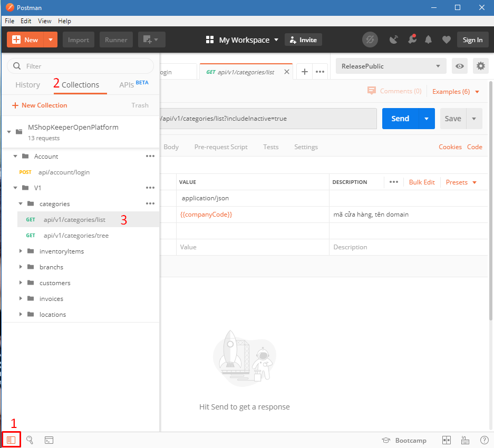Open the New button dropdown arrow
494x448 pixels.
[x=51, y=40]
